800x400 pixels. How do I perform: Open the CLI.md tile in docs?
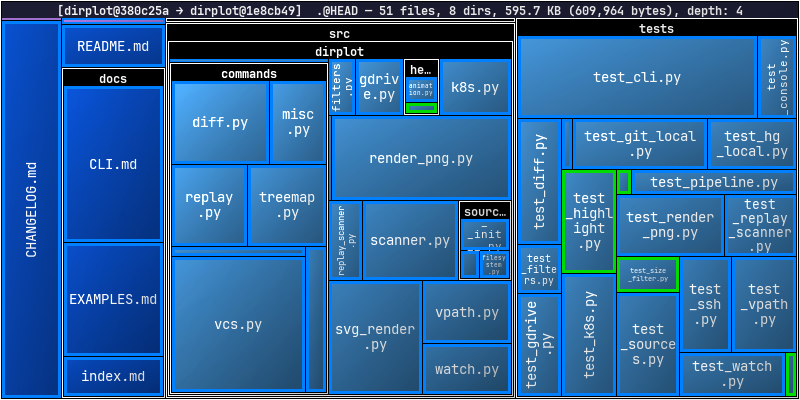[x=113, y=164]
